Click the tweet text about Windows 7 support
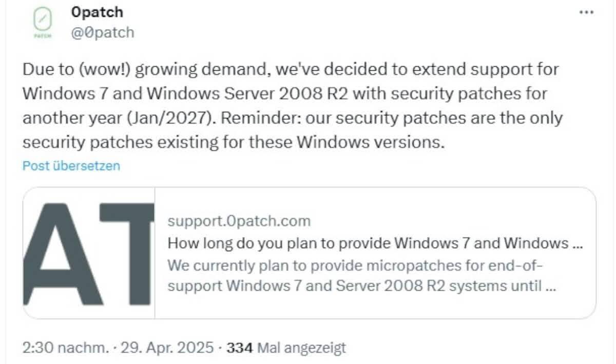The height and width of the screenshot is (364, 616). (x=293, y=106)
